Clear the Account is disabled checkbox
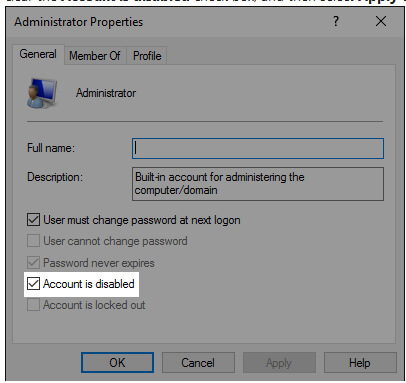Image resolution: width=406 pixels, height=383 pixels. coord(33,284)
